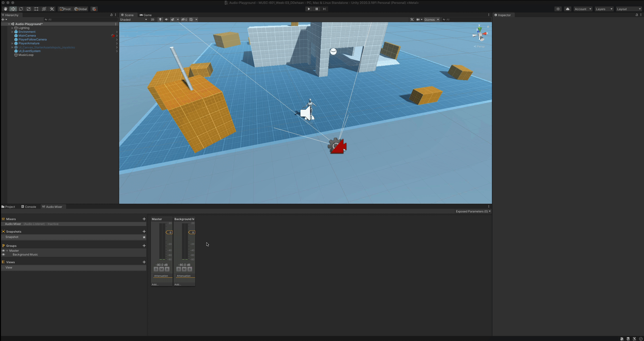
Task: Add new mixer with plus icon
Action: [x=144, y=219]
